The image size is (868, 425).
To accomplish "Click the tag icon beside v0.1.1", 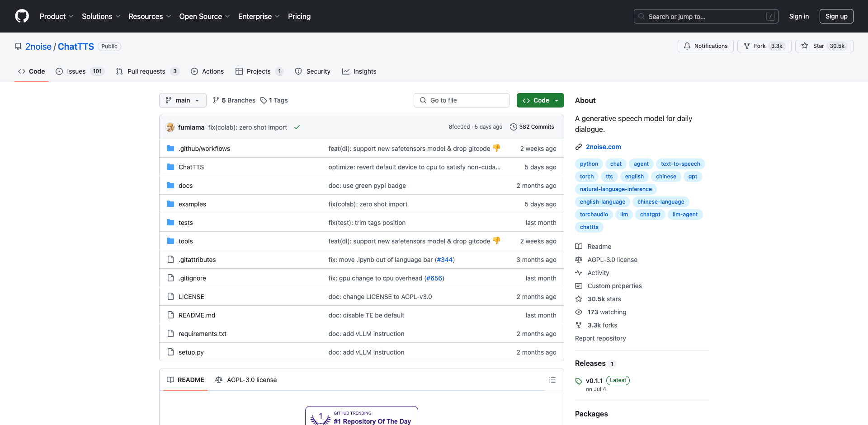I will coord(579,381).
